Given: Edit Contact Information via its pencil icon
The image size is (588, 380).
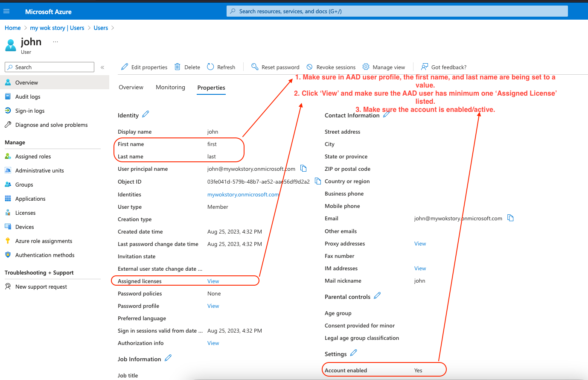Looking at the screenshot, I should pos(386,114).
